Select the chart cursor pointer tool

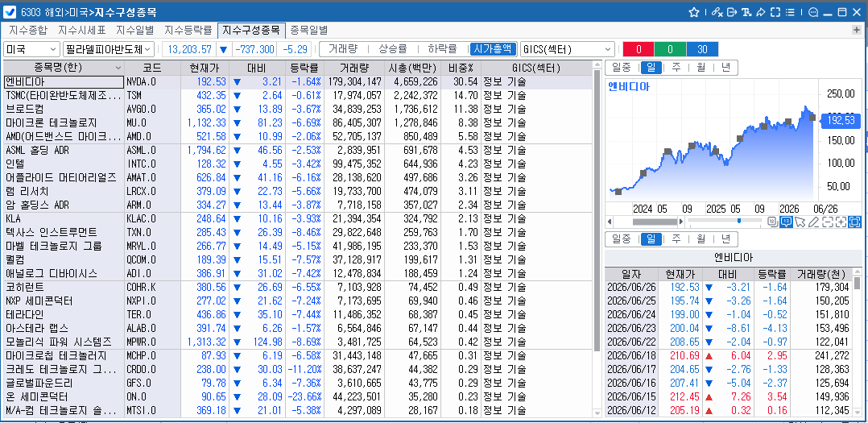point(800,222)
